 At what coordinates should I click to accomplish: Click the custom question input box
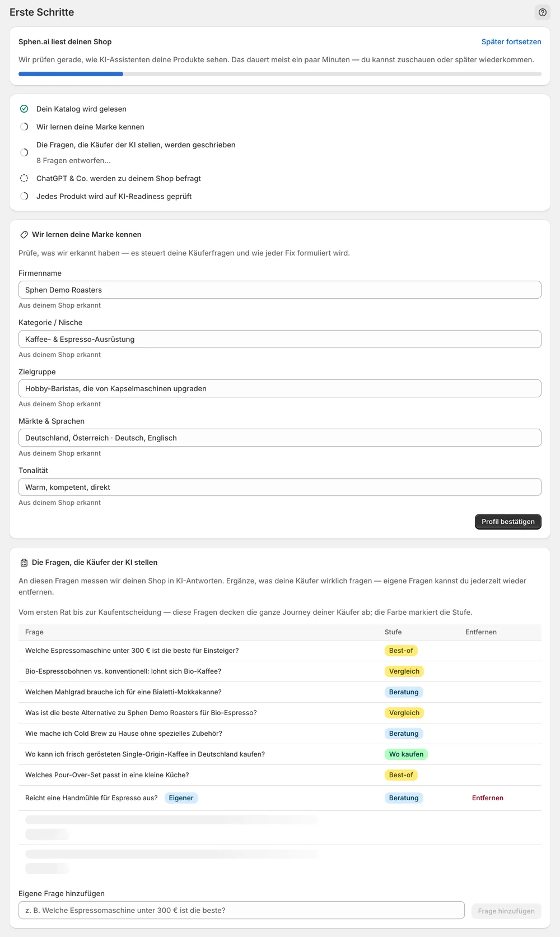(241, 910)
